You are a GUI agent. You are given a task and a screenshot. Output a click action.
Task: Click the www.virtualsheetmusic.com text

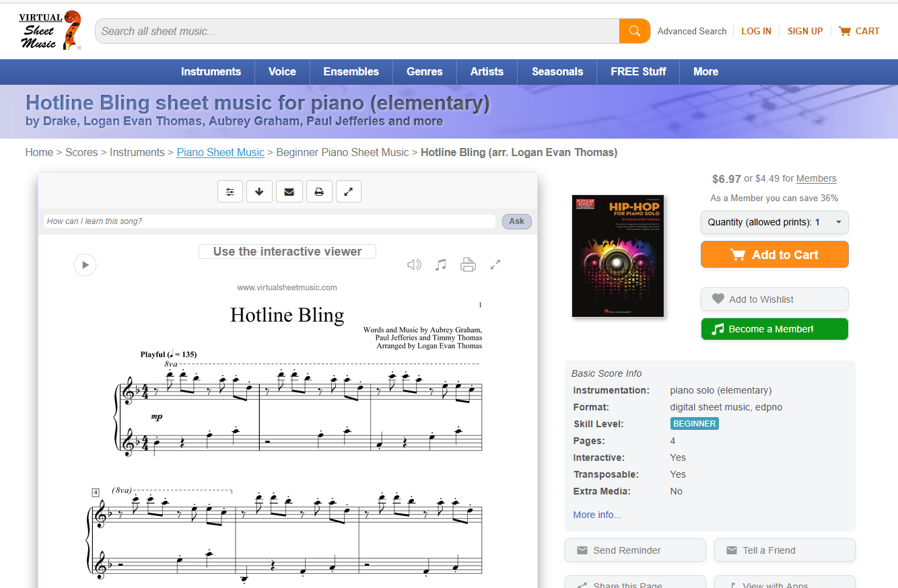click(287, 287)
